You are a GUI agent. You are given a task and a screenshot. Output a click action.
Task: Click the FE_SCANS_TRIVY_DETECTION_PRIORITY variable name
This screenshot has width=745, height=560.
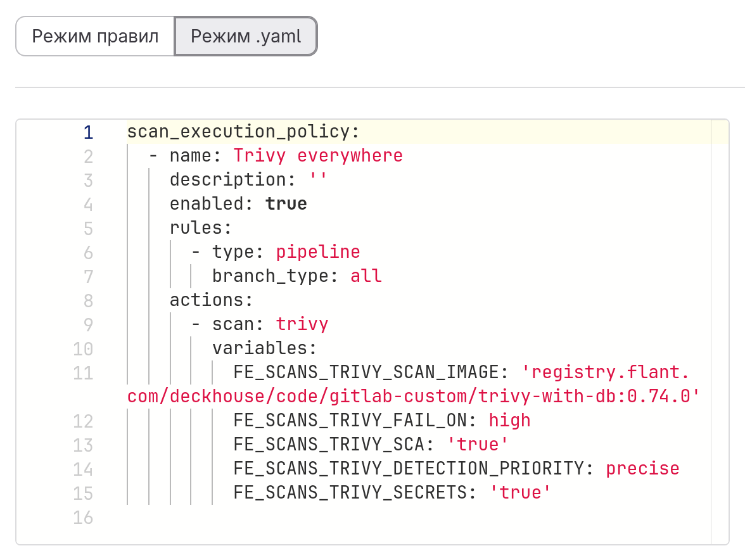[x=408, y=469]
